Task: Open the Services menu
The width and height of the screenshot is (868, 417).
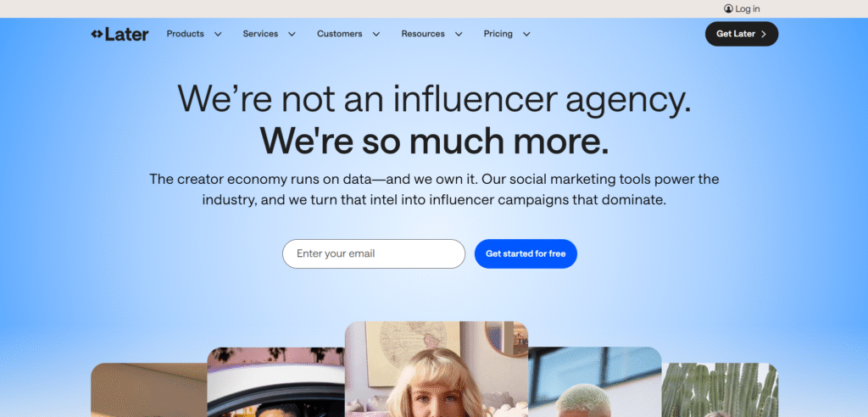Action: point(260,34)
